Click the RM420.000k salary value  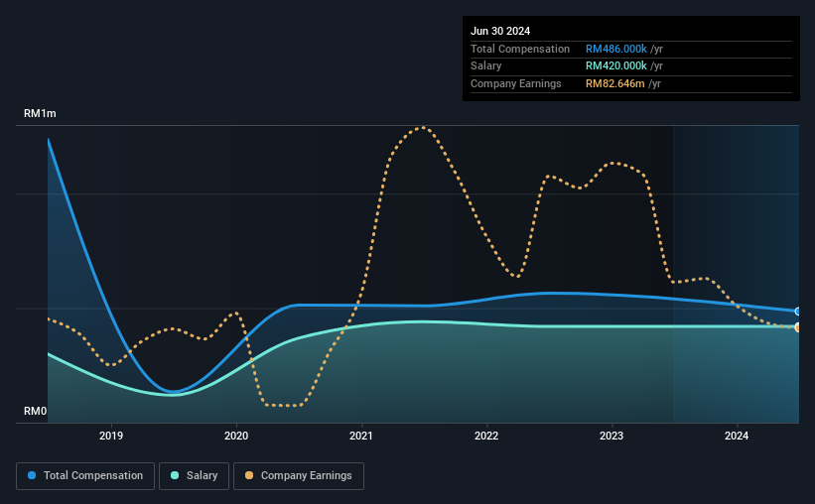pos(616,66)
